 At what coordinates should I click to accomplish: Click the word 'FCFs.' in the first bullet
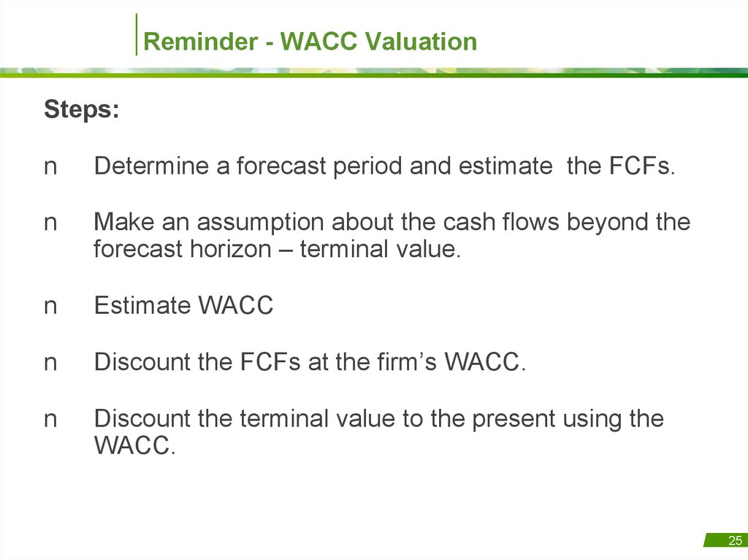click(642, 166)
